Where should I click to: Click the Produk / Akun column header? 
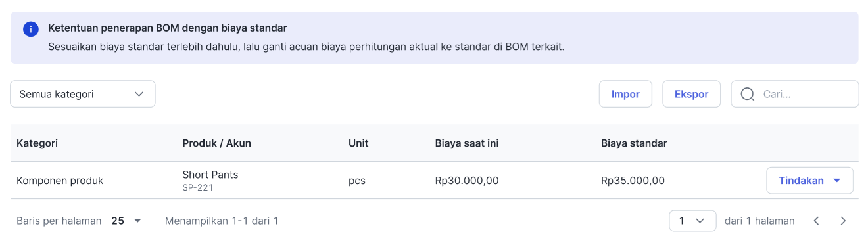click(x=217, y=143)
